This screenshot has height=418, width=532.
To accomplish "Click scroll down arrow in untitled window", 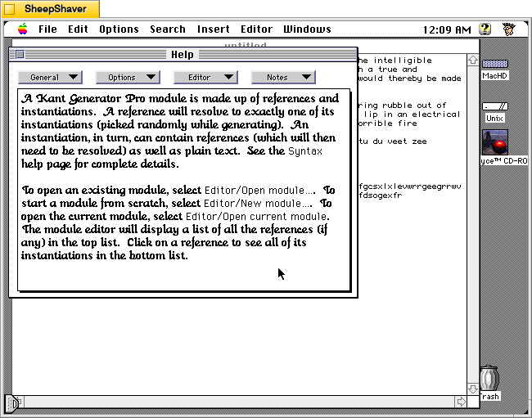I will [x=472, y=389].
